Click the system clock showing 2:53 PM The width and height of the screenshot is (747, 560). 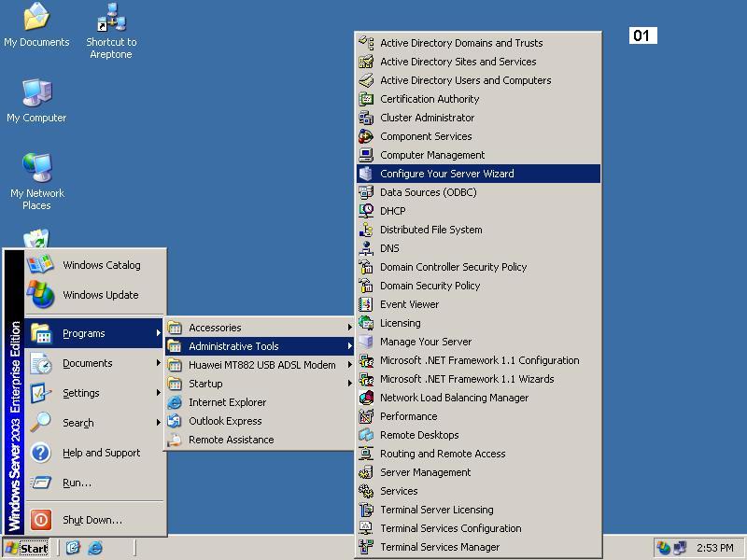[x=714, y=548]
